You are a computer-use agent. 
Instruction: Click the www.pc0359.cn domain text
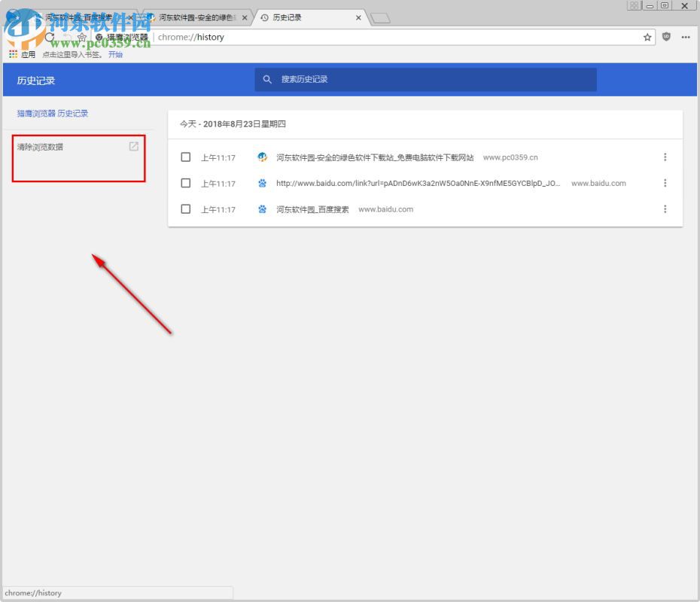point(510,157)
